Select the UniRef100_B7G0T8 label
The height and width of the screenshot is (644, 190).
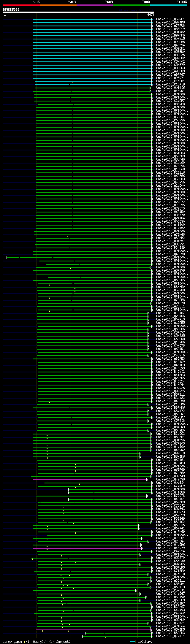coord(170,496)
